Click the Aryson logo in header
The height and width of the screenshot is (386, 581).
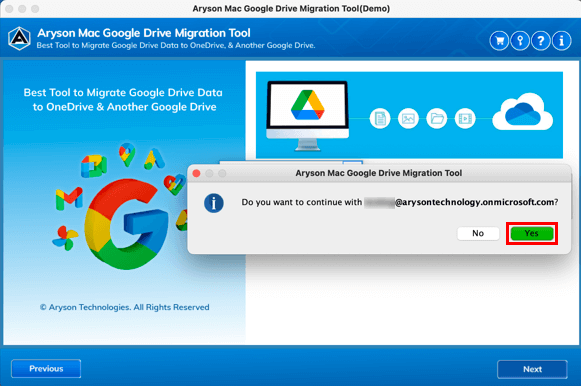[19, 39]
